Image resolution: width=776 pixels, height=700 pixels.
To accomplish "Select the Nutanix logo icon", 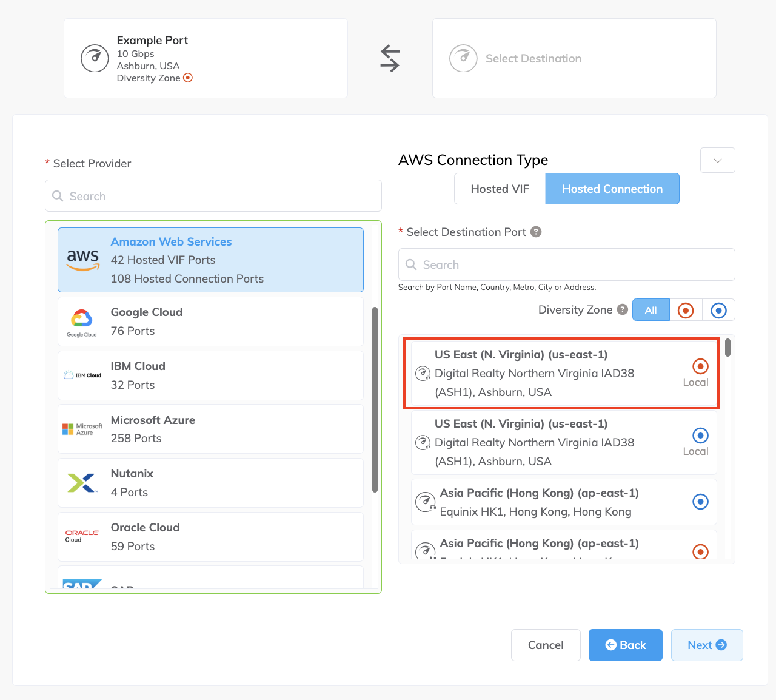I will tap(82, 483).
